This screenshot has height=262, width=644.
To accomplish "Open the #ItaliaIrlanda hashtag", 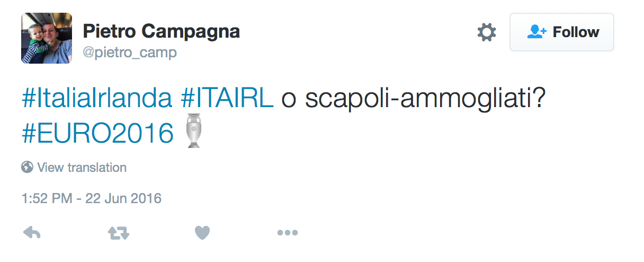I will coord(97,99).
